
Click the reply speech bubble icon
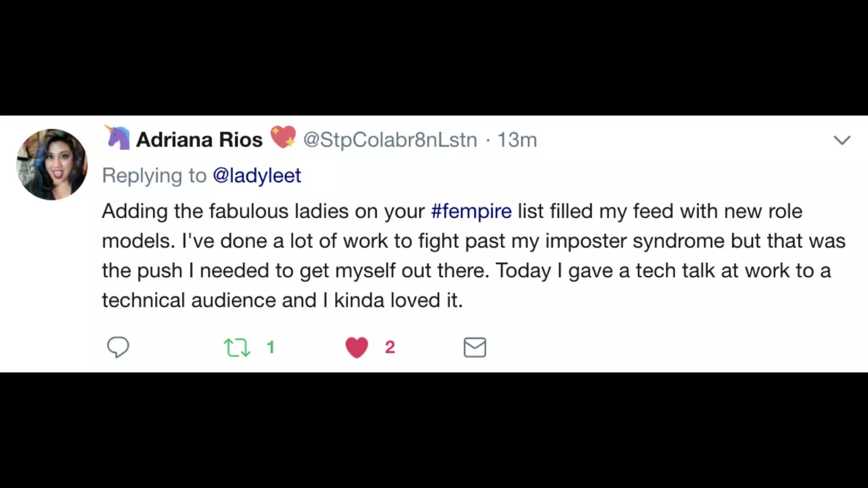118,347
